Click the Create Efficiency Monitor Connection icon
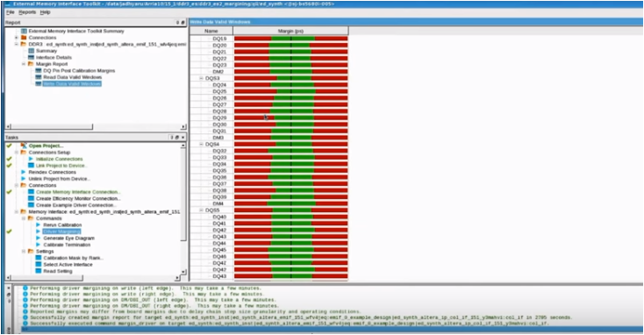Viewport: 644px width, 335px height. click(32, 199)
